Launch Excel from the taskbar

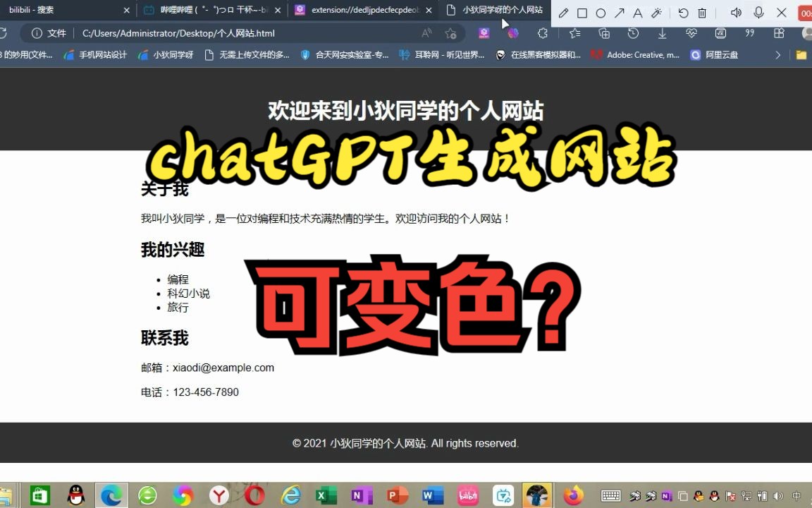click(x=326, y=495)
